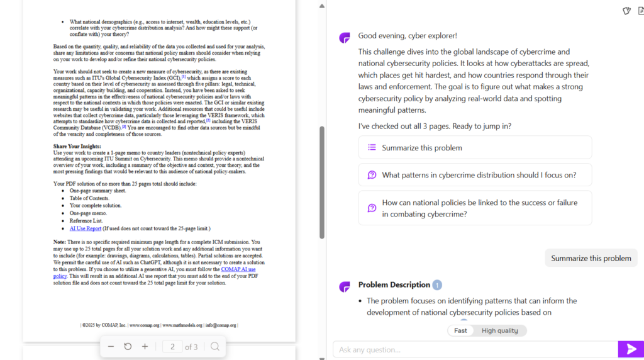Click the sent 'Summarize this problem' message bubble

[x=591, y=258]
